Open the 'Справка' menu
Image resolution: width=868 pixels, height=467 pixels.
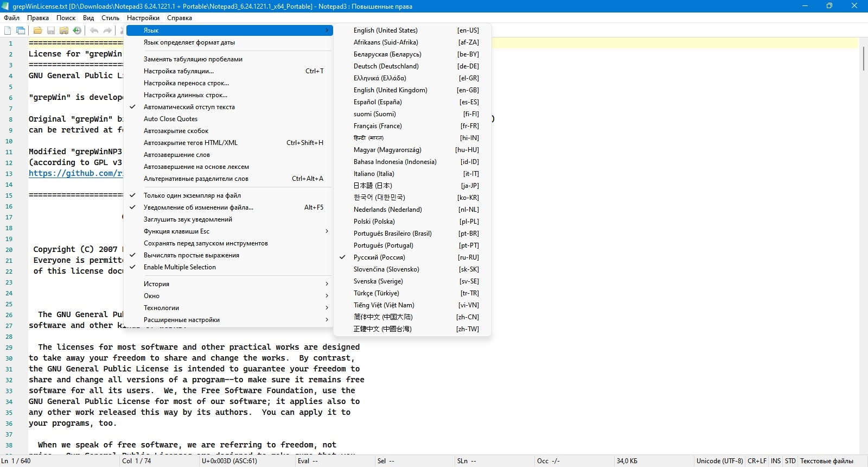pyautogui.click(x=180, y=18)
